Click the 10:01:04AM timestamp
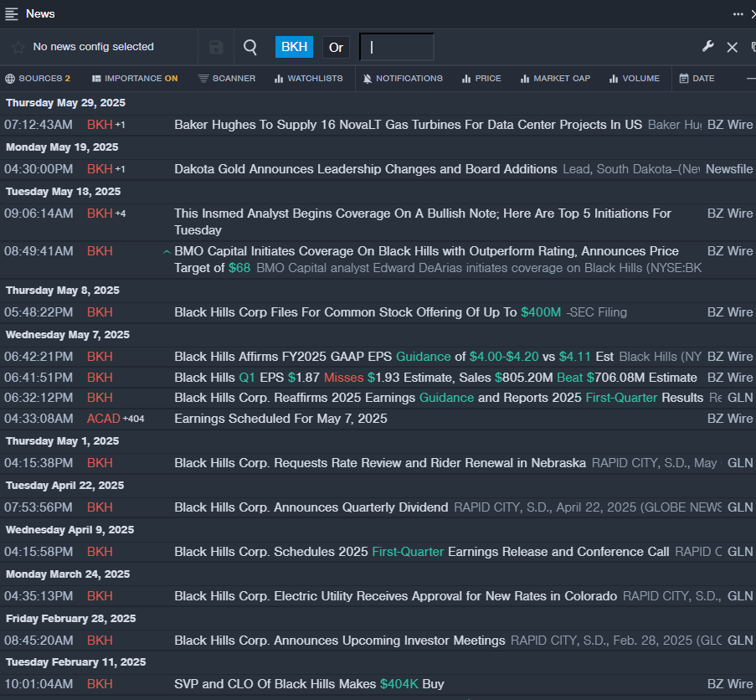Viewport: 756px width, 700px height. point(39,684)
